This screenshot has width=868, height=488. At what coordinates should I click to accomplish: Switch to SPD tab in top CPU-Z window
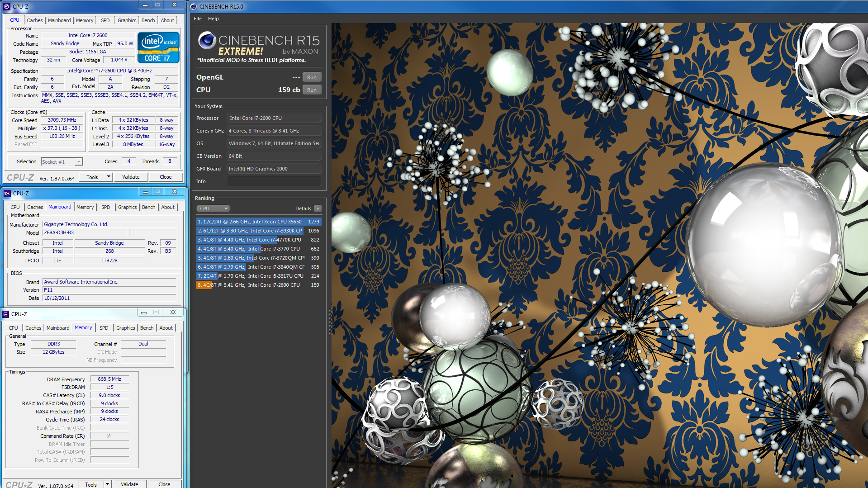pos(105,20)
